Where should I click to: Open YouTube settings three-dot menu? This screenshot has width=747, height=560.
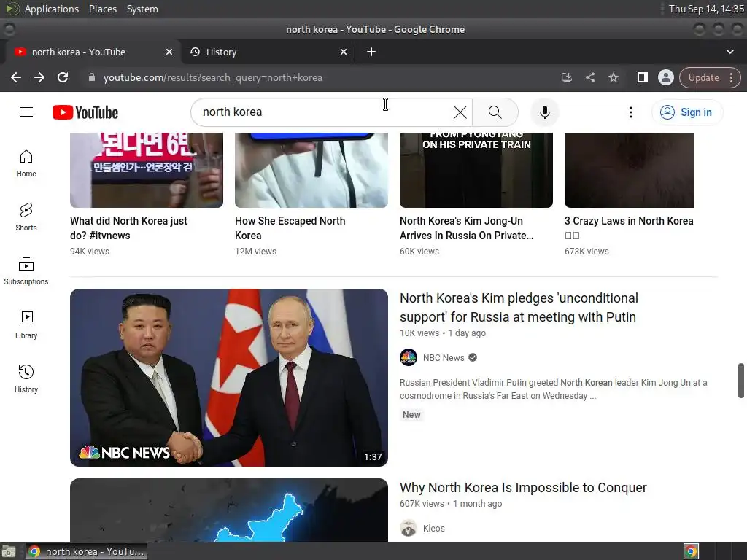click(x=631, y=112)
